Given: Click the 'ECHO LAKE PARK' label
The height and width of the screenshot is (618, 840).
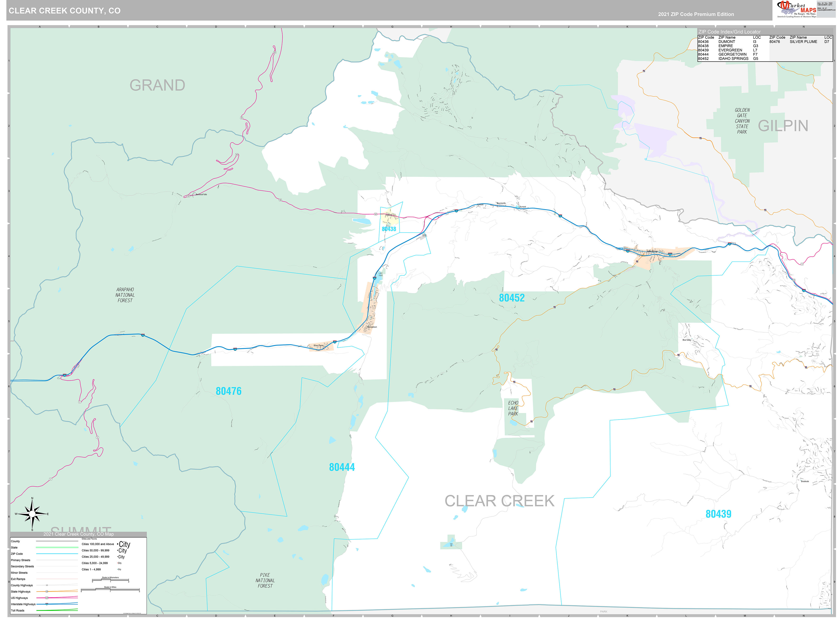Looking at the screenshot, I should pyautogui.click(x=513, y=408).
